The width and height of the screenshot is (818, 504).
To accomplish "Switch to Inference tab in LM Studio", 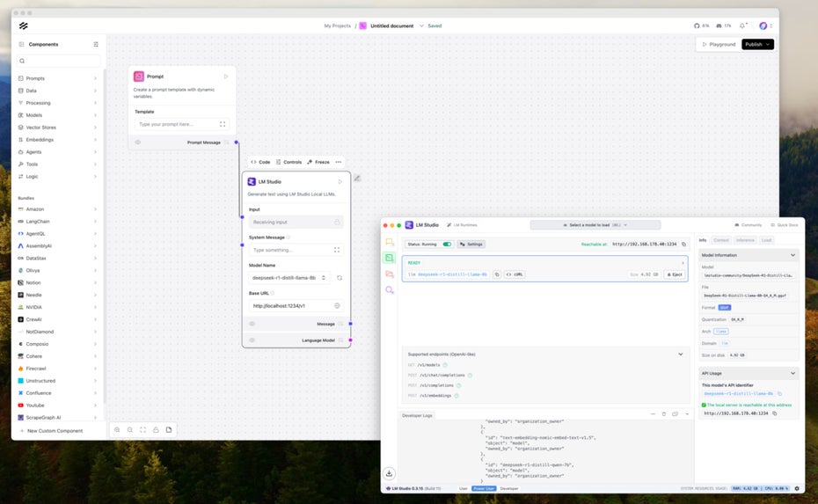I will pyautogui.click(x=745, y=240).
